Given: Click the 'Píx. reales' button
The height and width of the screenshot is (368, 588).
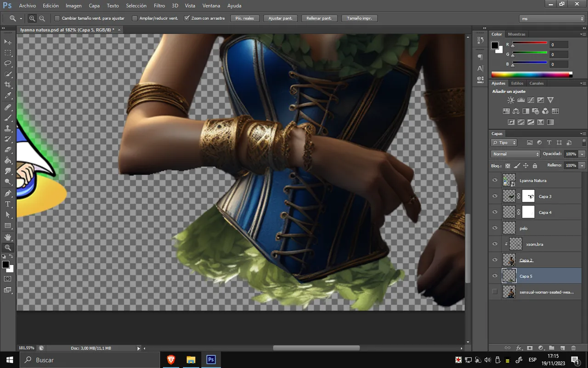Looking at the screenshot, I should tap(245, 18).
